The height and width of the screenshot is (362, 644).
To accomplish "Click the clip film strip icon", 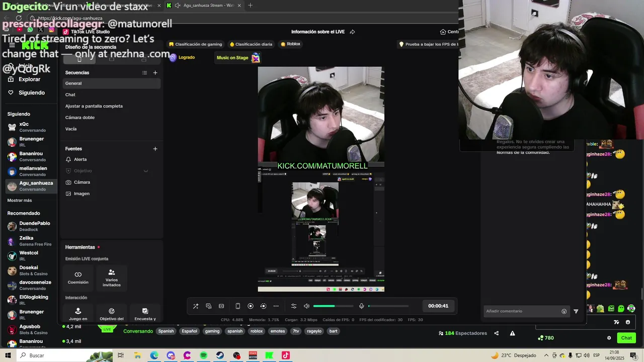I will pos(221,306).
